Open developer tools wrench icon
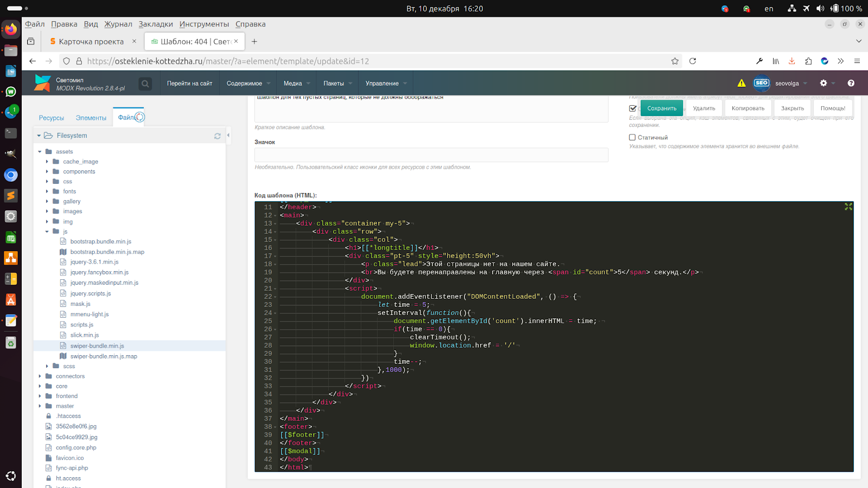Image resolution: width=868 pixels, height=488 pixels. click(759, 61)
